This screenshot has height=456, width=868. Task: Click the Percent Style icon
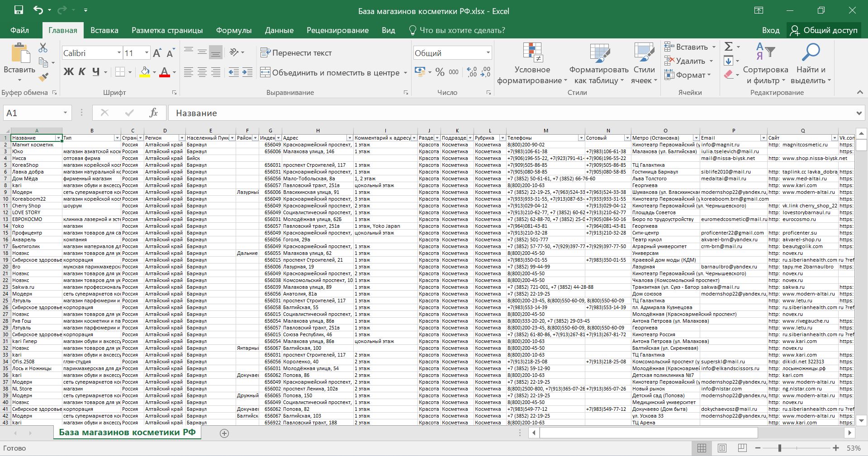click(x=440, y=72)
